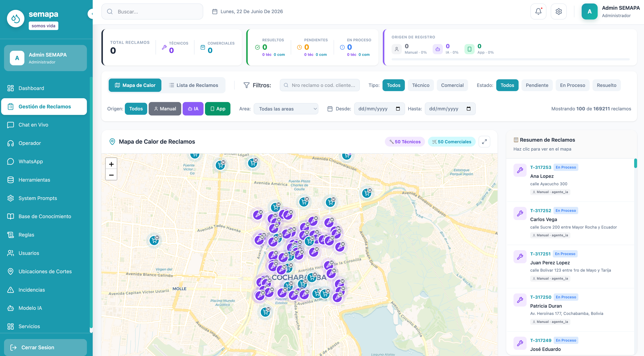Open Dashboard in the sidebar
644x356 pixels.
click(44, 88)
